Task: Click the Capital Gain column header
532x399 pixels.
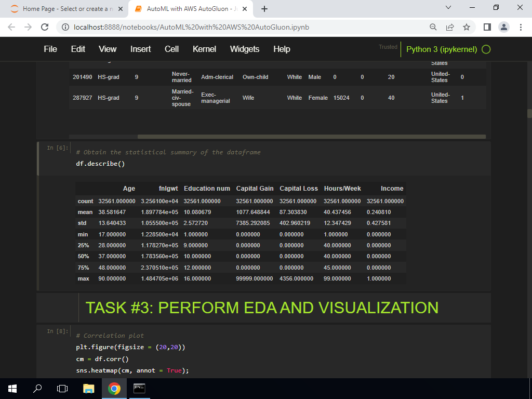Action: tap(255, 189)
